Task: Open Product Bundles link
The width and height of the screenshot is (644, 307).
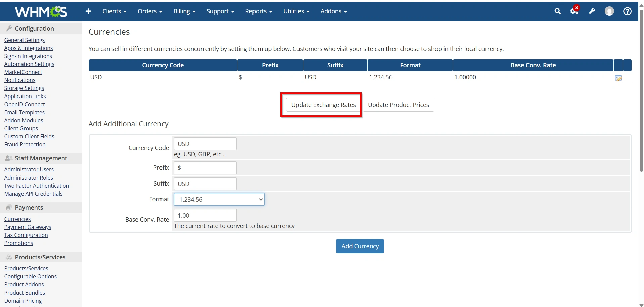Action: pos(25,293)
